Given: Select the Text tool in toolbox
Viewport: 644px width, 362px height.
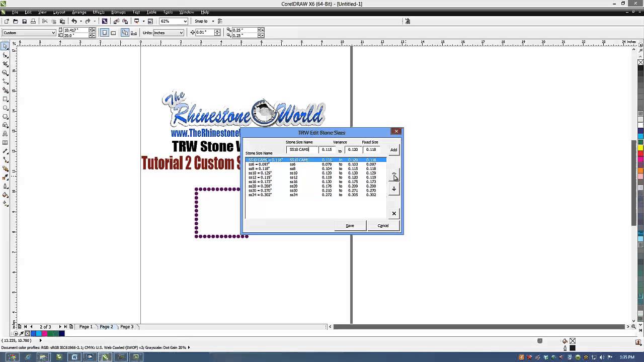Looking at the screenshot, I should click(5, 134).
